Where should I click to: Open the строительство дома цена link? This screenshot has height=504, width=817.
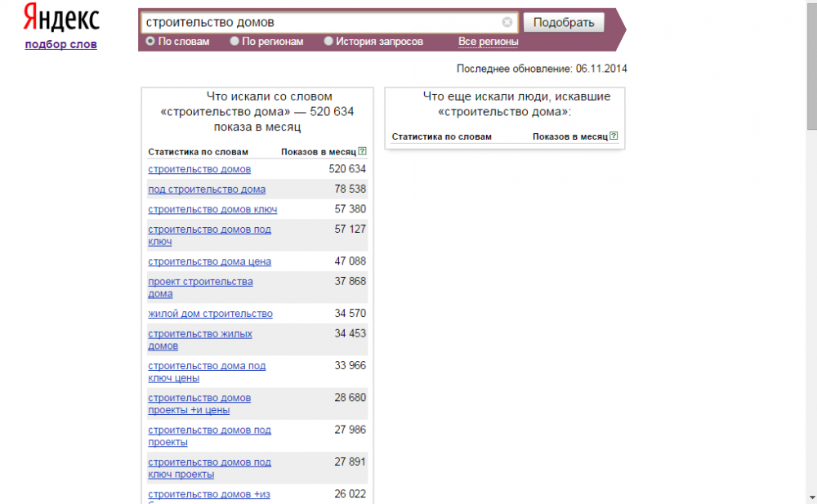[x=209, y=261]
